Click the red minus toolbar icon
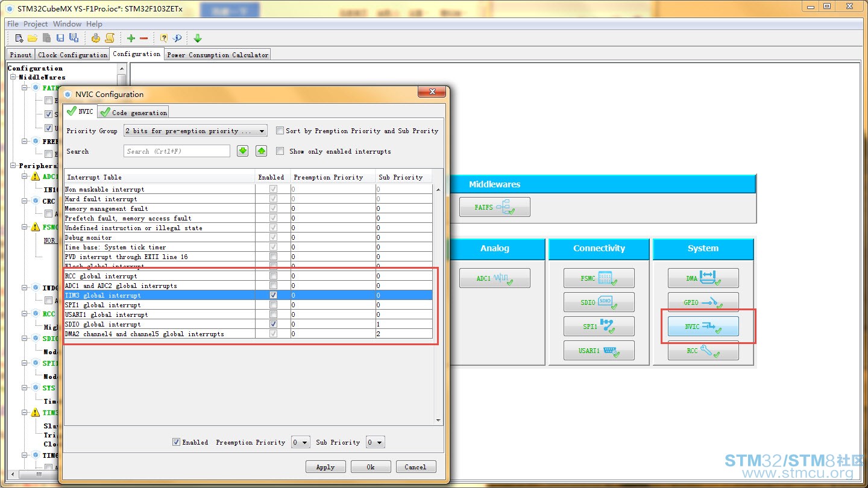 tap(143, 39)
